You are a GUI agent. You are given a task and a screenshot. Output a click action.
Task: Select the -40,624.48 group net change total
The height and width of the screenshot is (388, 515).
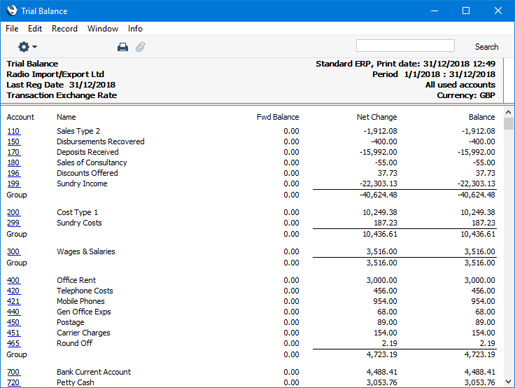click(378, 195)
